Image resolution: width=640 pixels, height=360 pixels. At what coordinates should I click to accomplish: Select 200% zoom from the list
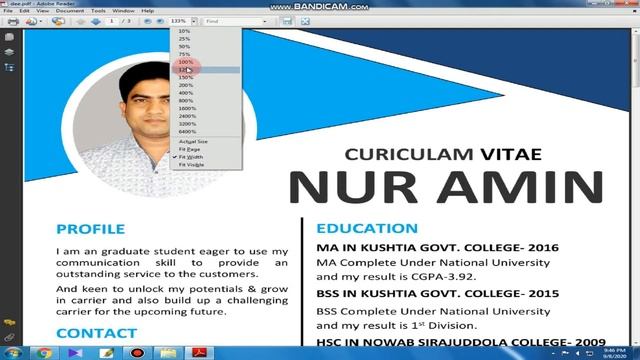[x=206, y=85]
